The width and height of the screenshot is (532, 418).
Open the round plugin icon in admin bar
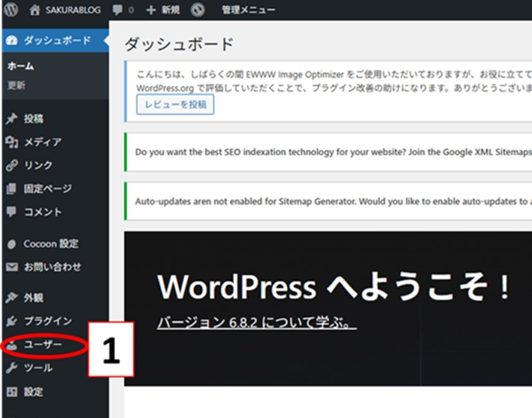point(197,10)
